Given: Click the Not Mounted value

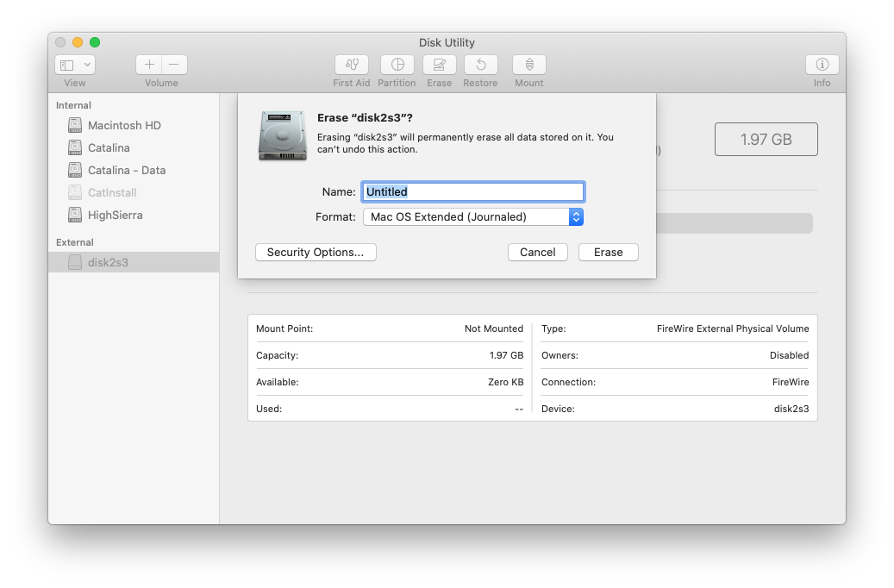Looking at the screenshot, I should [494, 328].
